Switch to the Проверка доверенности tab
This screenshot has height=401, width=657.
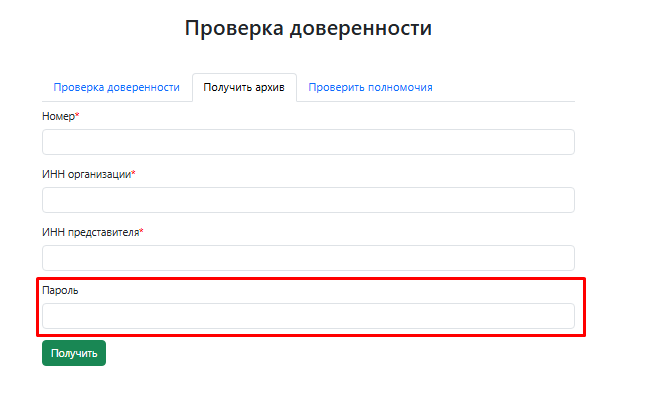tap(116, 87)
